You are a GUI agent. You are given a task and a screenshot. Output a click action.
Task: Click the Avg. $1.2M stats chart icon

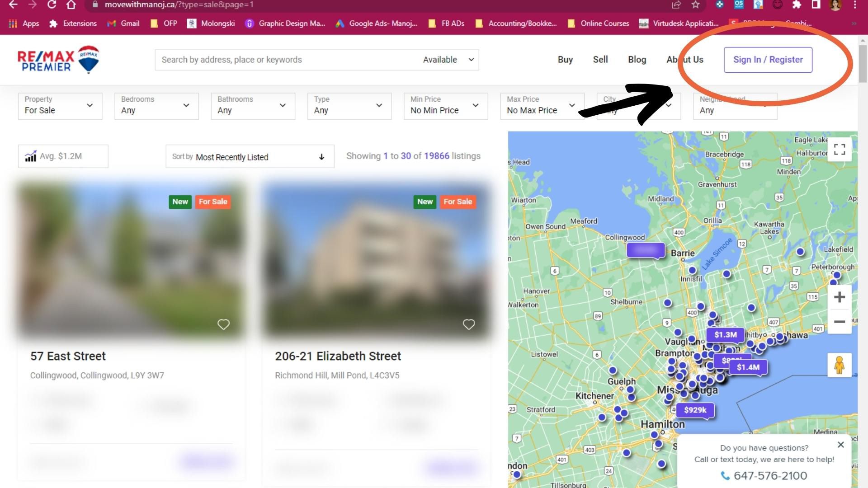[x=31, y=156]
